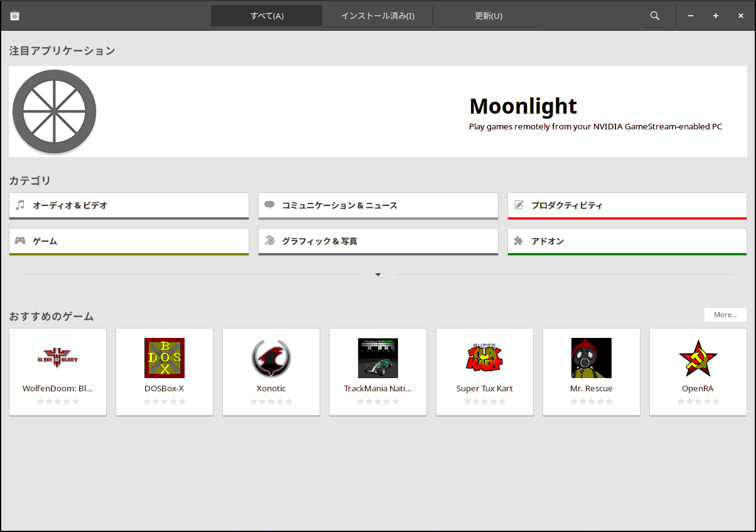Click the Moonlight GameStream description text
Screen dimensions: 756x532
click(x=595, y=126)
